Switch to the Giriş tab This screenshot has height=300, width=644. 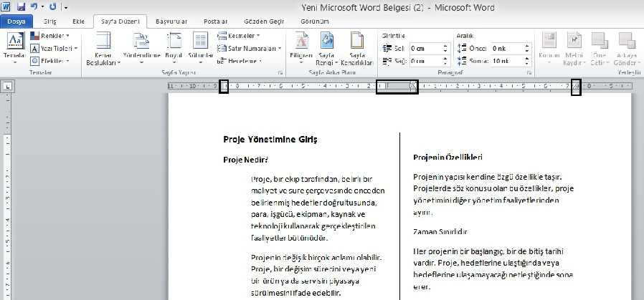(50, 21)
